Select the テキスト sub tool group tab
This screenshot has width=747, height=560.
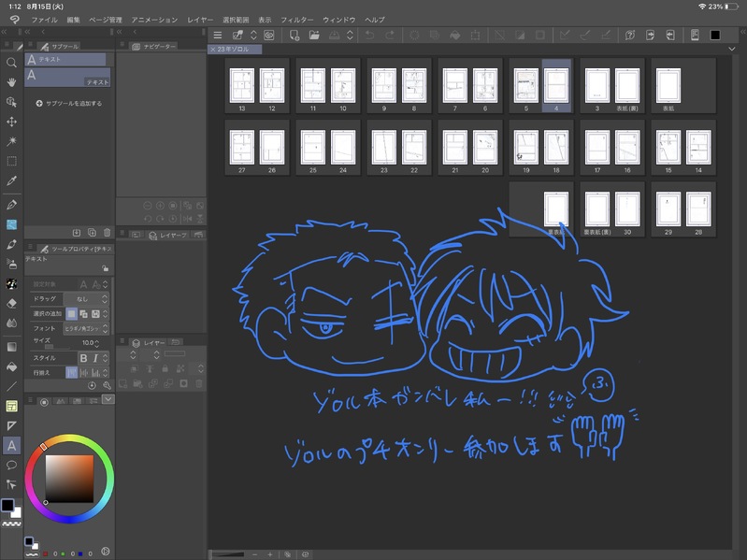pos(65,59)
